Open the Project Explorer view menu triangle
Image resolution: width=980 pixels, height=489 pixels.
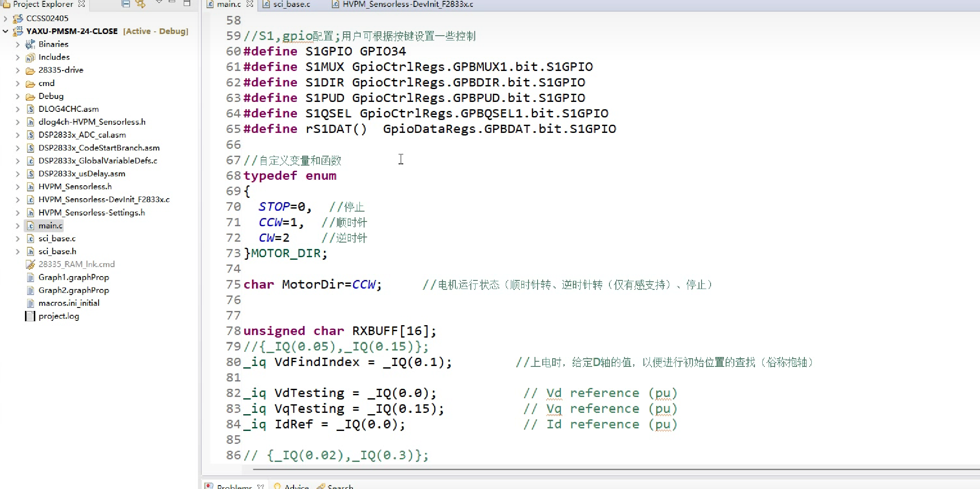click(x=159, y=3)
